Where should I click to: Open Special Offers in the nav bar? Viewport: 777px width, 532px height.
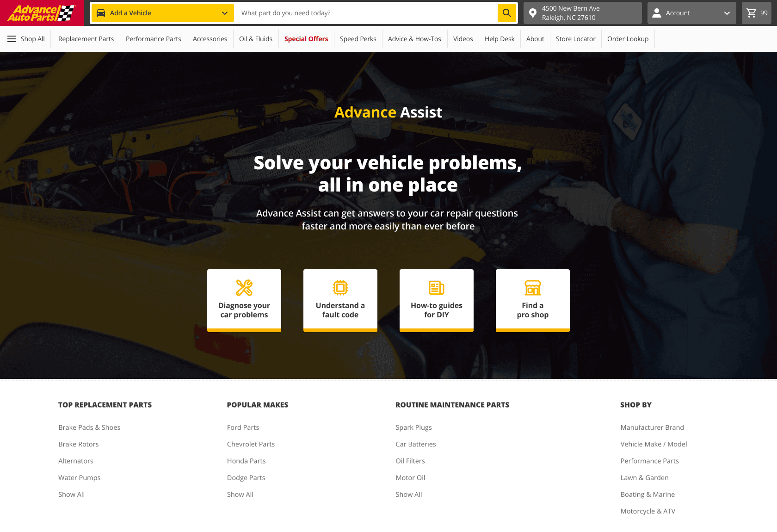306,39
